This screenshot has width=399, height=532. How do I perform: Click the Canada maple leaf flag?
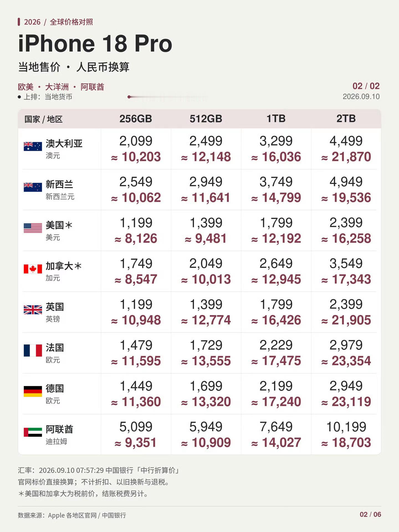click(33, 269)
